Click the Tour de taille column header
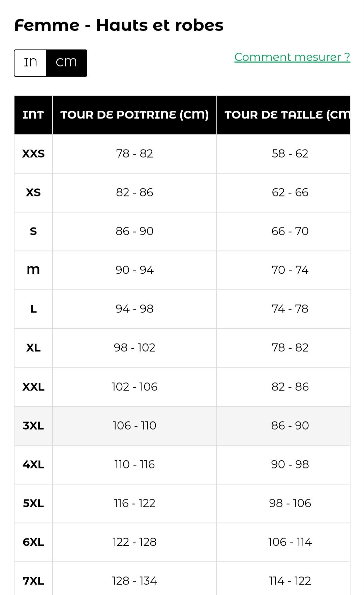Screen dimensions: 364x595 coord(286,115)
